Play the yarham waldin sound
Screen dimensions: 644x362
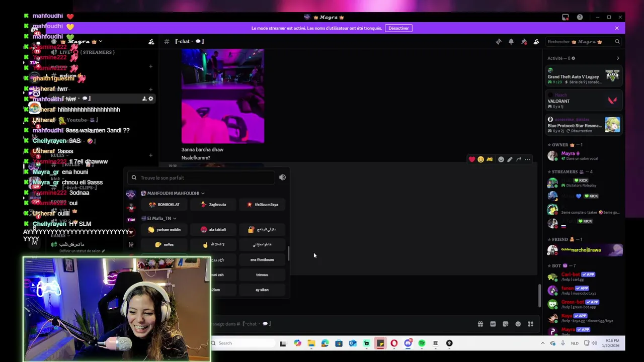pos(164,230)
